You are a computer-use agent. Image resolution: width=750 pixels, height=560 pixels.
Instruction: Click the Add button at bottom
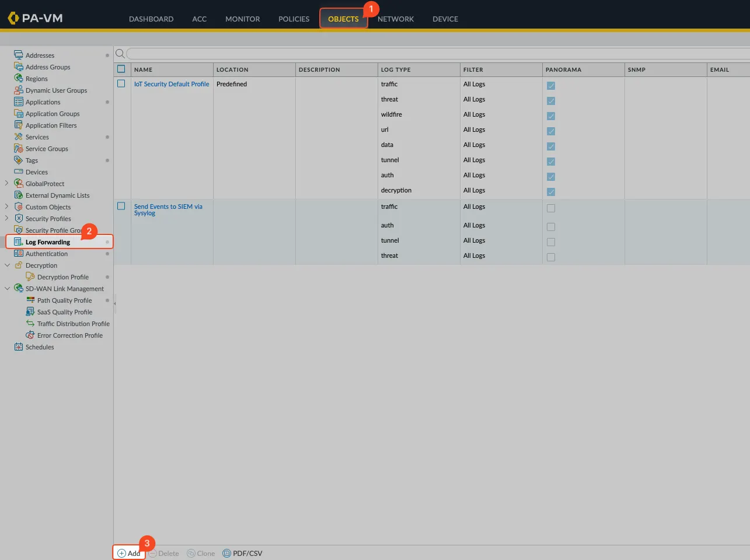[x=129, y=554]
